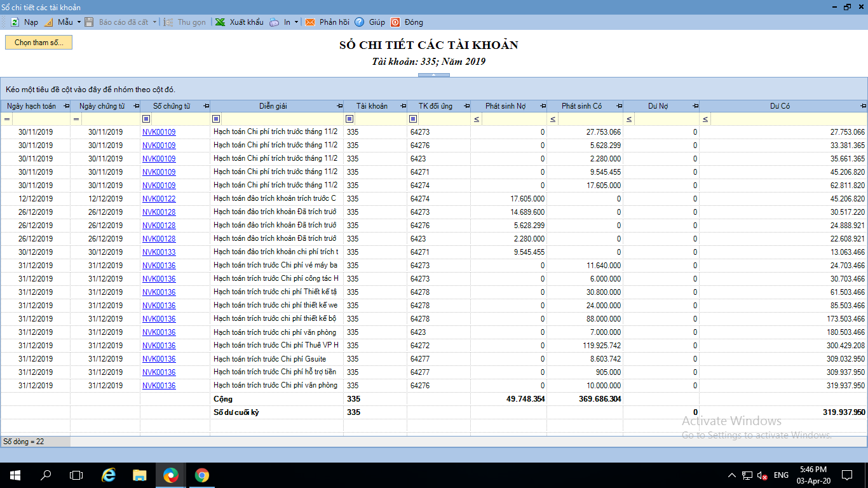Viewport: 868px width, 488px height.
Task: Collapse the report header panel handle
Action: coord(434,75)
